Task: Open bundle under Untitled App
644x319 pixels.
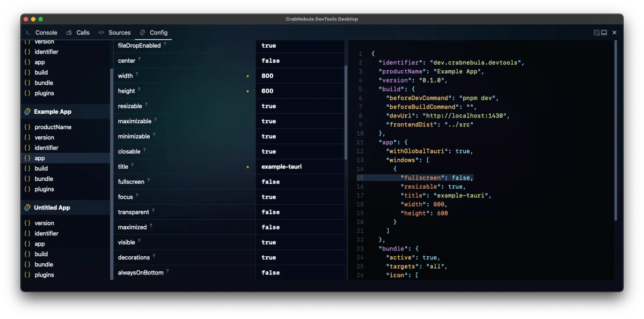Action: pos(65,264)
